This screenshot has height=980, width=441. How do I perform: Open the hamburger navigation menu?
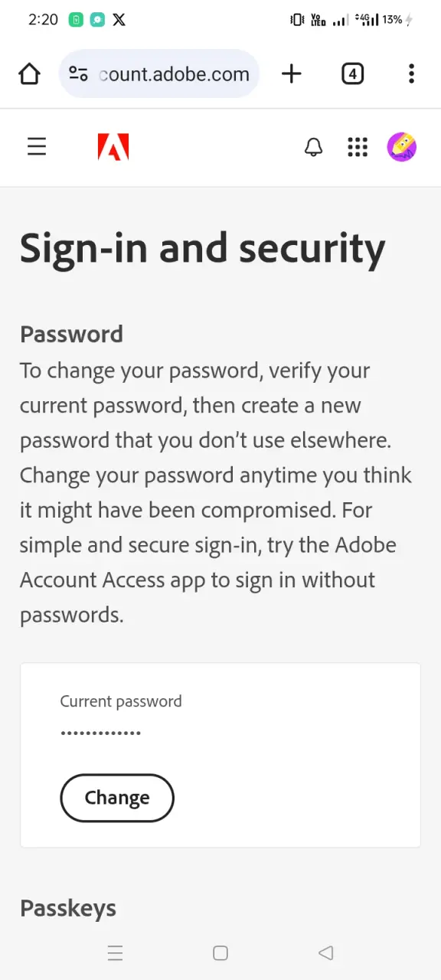pos(37,147)
